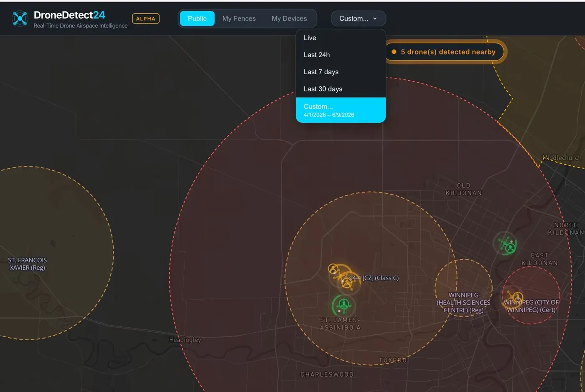Pick the highlighted Custom... date range option
585x392 pixels.
341,110
